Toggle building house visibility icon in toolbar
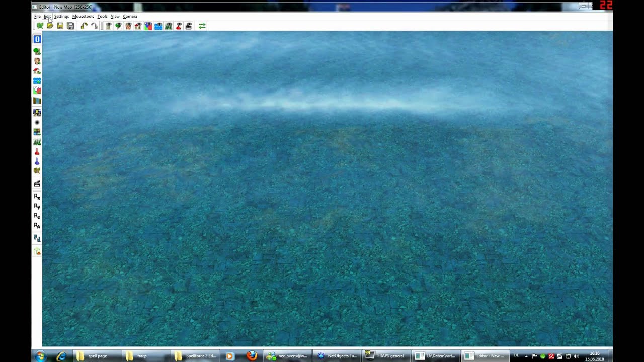 coord(138,26)
